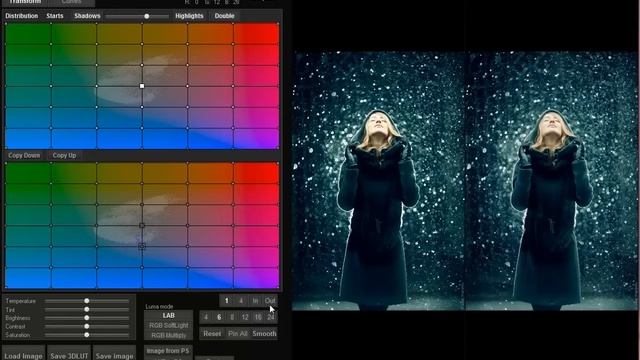Click the Starts button

coord(55,16)
